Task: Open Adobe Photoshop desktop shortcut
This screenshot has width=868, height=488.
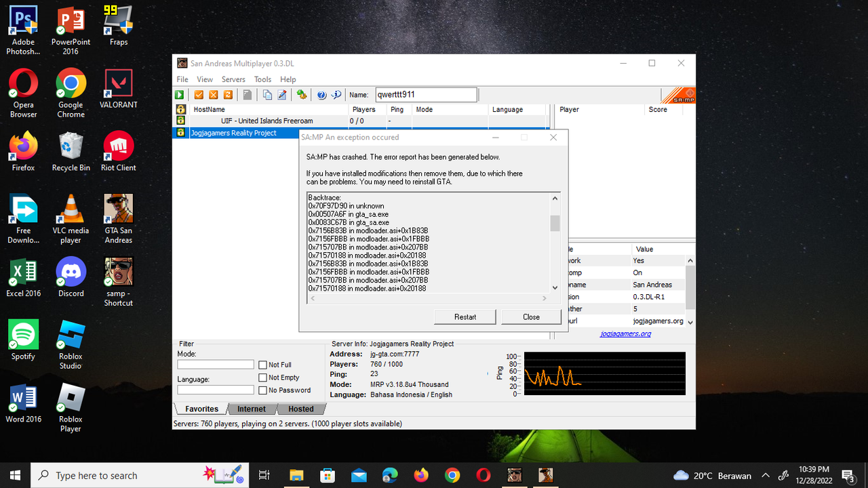Action: [x=23, y=30]
